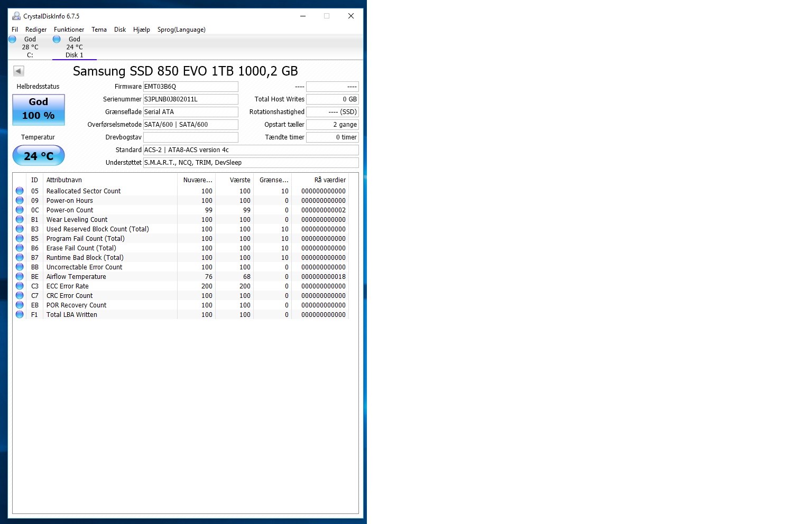Click the empty Drevbogstav field
This screenshot has height=524, width=812.
click(x=191, y=137)
